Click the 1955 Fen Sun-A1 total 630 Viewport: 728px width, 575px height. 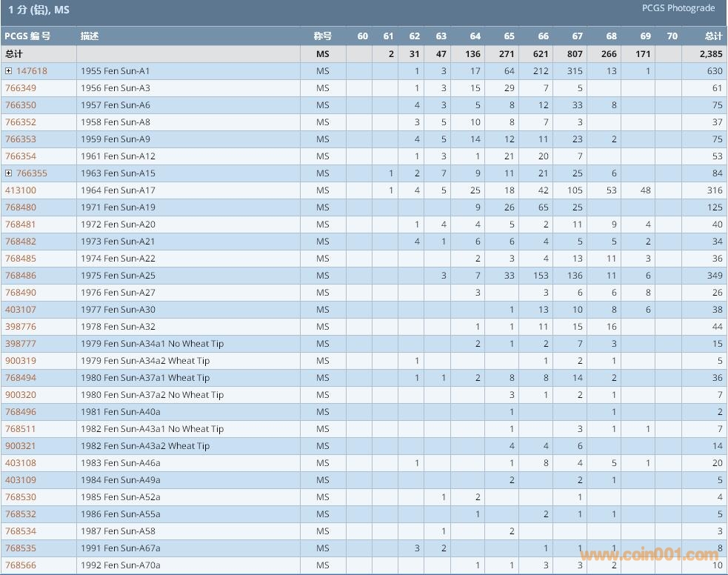(x=714, y=71)
